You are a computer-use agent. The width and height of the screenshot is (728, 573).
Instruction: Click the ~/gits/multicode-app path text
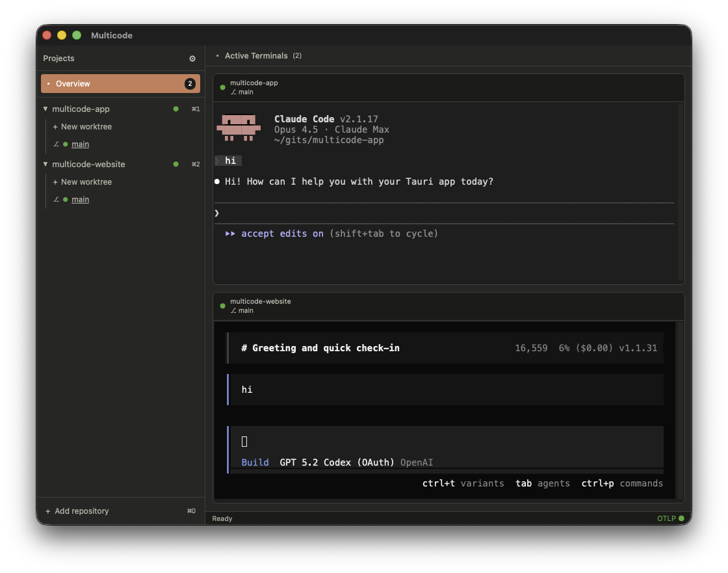point(329,140)
